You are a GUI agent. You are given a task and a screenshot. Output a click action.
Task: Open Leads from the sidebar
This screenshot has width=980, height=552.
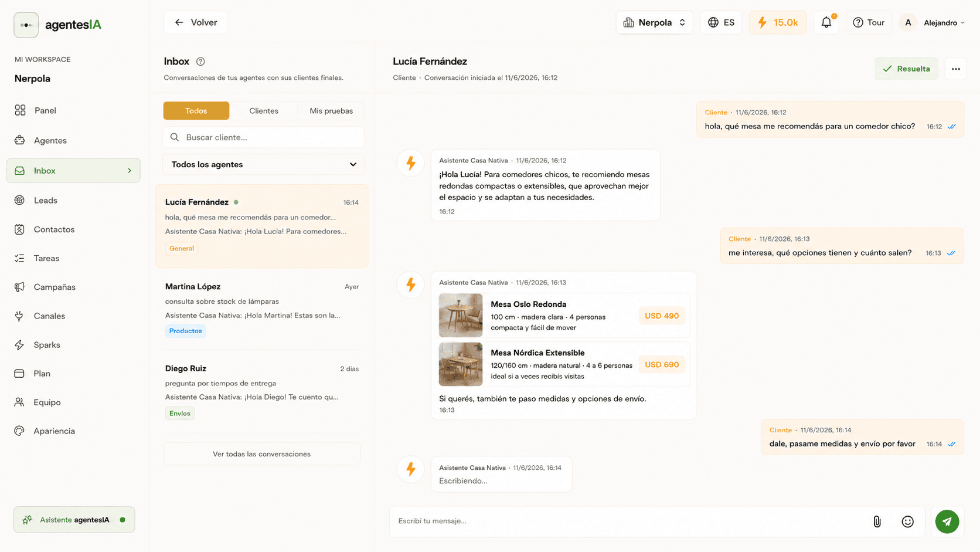(x=73, y=200)
